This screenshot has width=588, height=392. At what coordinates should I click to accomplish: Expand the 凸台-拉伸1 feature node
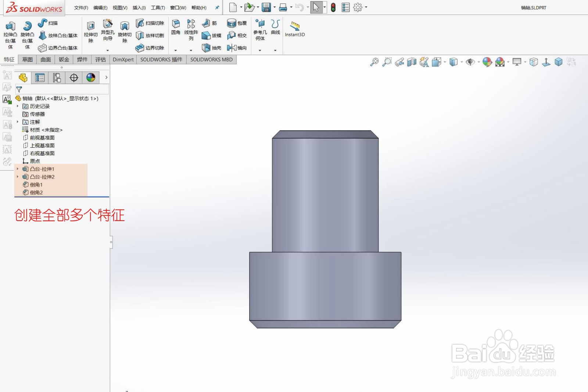17,169
